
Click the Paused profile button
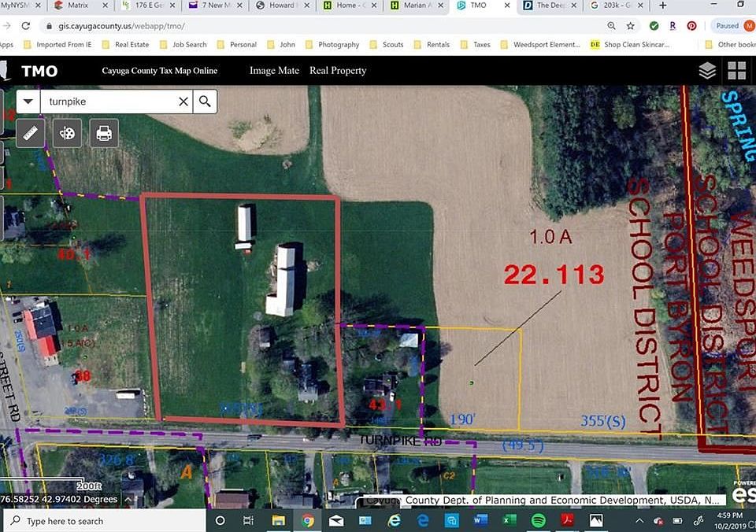(733, 26)
